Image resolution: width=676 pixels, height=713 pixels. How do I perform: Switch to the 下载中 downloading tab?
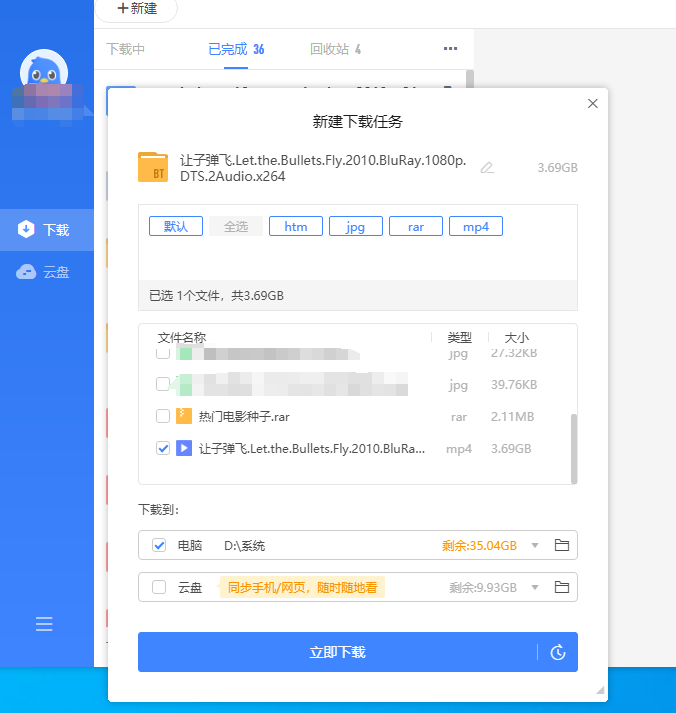(125, 49)
